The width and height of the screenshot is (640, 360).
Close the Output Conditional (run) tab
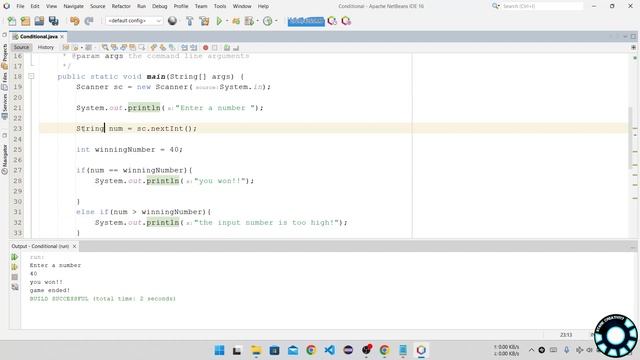[x=74, y=246]
